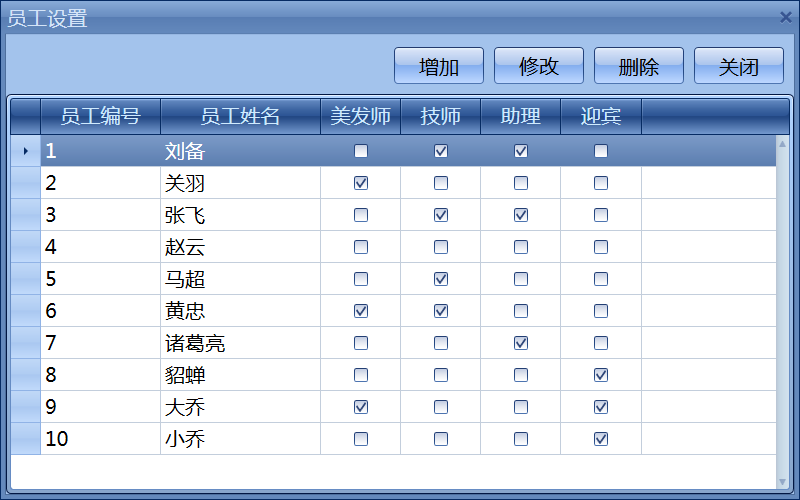Viewport: 800px width, 500px height.
Task: Uncheck 美发师 checkbox for 黄忠
Action: click(361, 311)
